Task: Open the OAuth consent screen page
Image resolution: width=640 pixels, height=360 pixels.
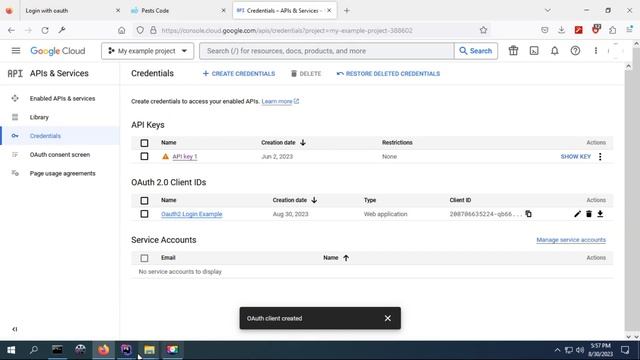Action: 60,155
